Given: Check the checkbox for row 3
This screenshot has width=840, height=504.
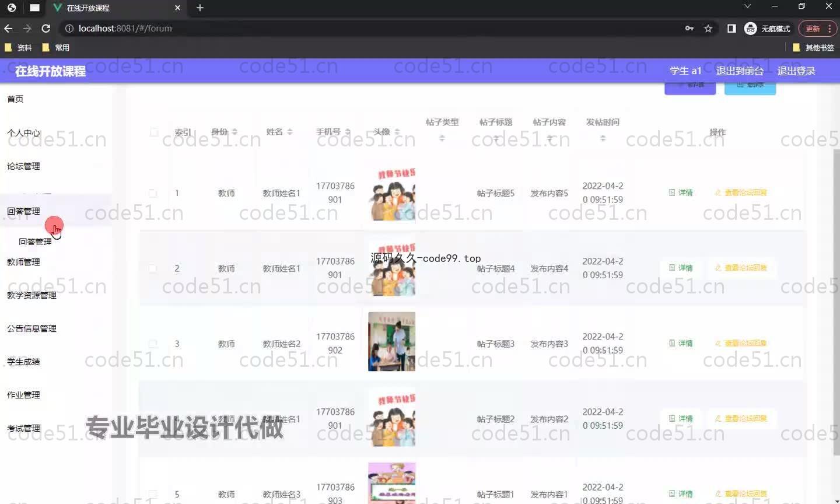Looking at the screenshot, I should tap(153, 344).
